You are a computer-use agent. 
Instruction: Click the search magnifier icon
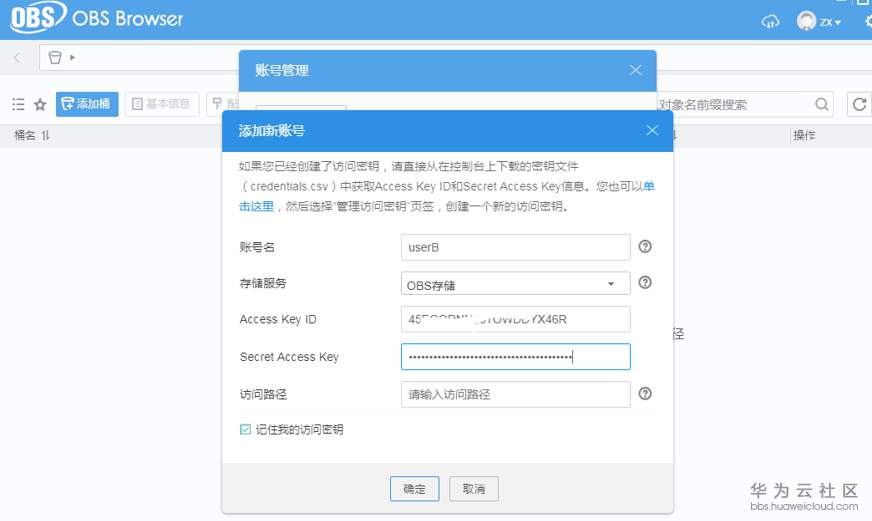click(x=821, y=104)
